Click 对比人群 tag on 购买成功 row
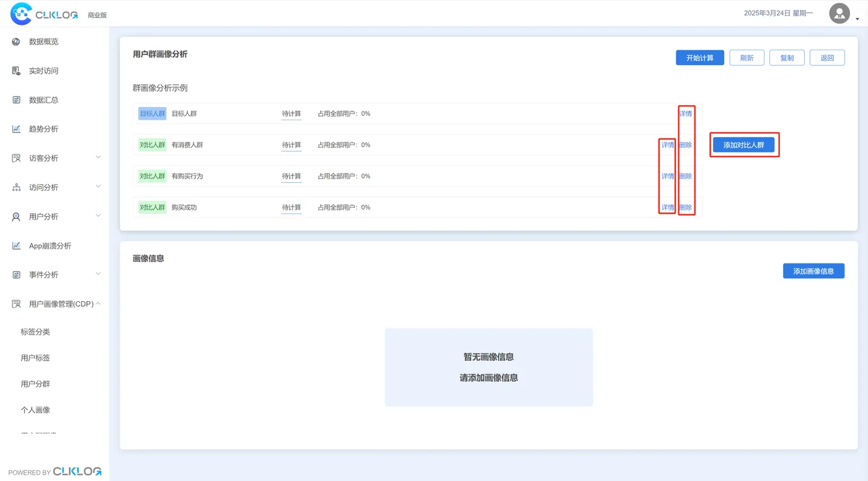This screenshot has width=868, height=481. click(153, 207)
